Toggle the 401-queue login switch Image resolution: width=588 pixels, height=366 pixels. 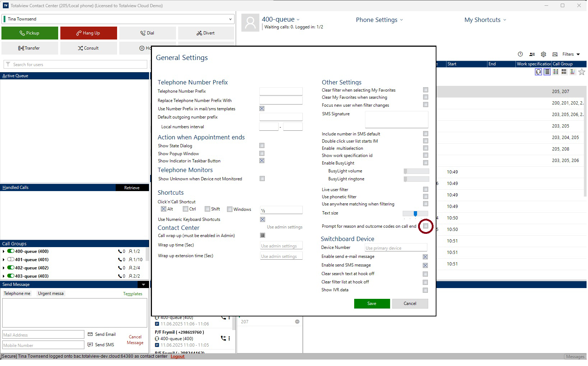click(x=11, y=259)
